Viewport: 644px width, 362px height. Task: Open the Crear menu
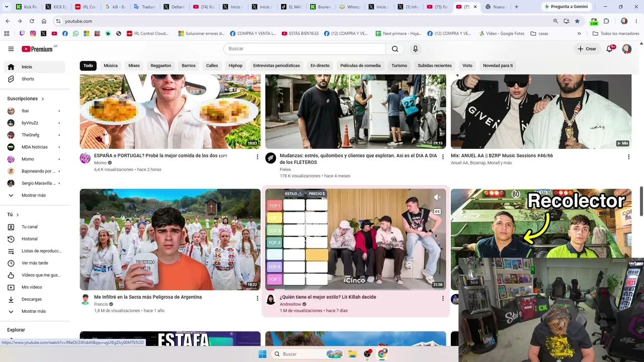click(587, 49)
